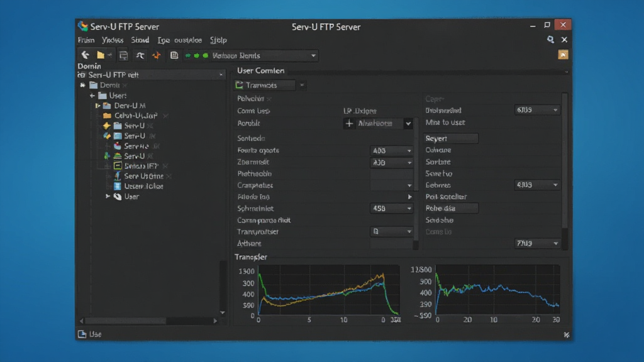
Task: Click the Serv-U logo in the title bar
Action: coord(83,26)
